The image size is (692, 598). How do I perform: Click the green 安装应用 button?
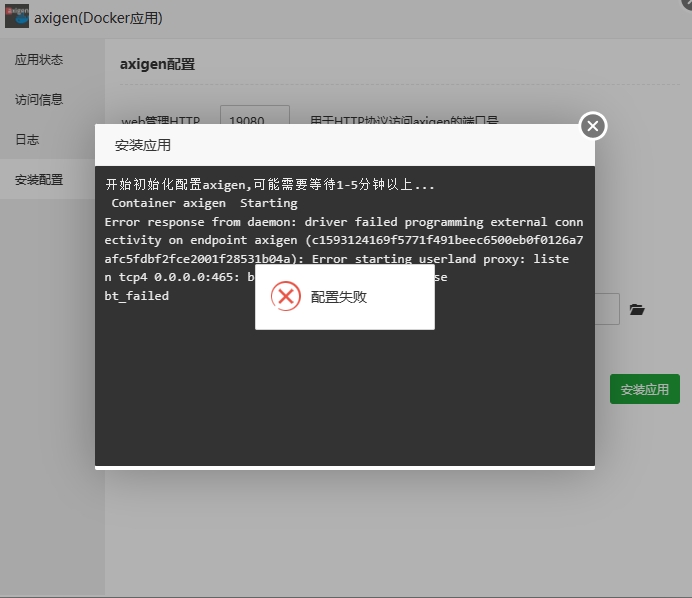pyautogui.click(x=645, y=389)
